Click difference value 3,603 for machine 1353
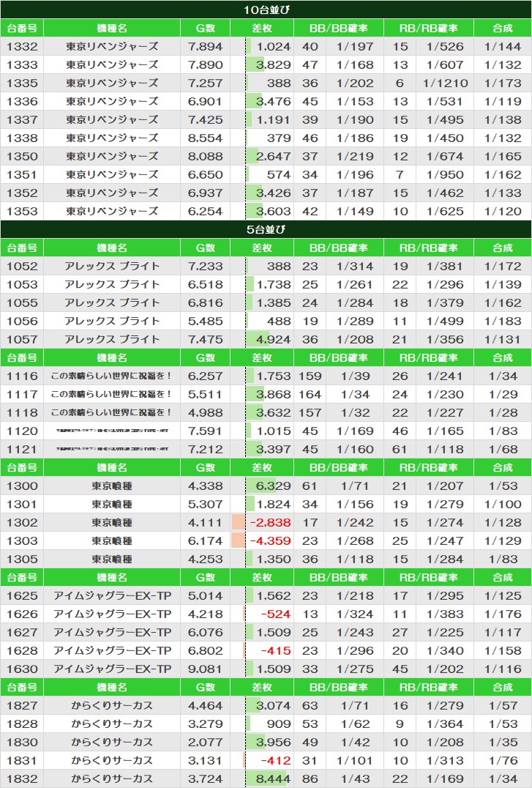 (274, 212)
